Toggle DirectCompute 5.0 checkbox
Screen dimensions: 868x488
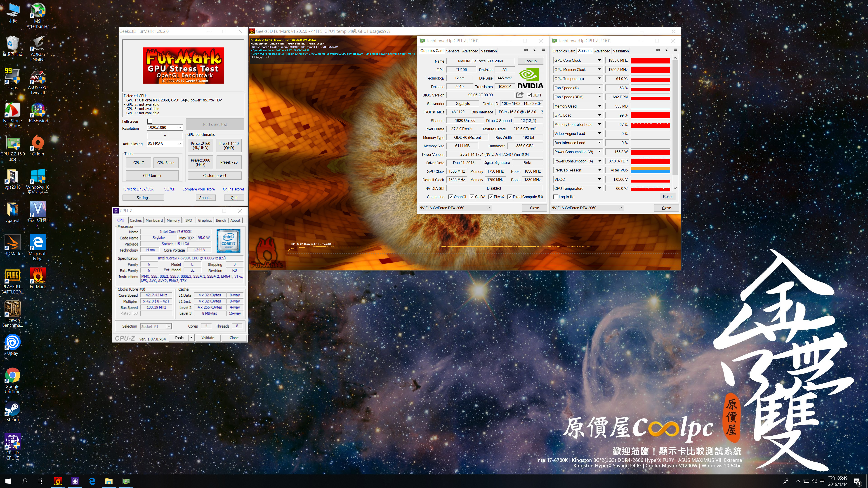coord(509,197)
